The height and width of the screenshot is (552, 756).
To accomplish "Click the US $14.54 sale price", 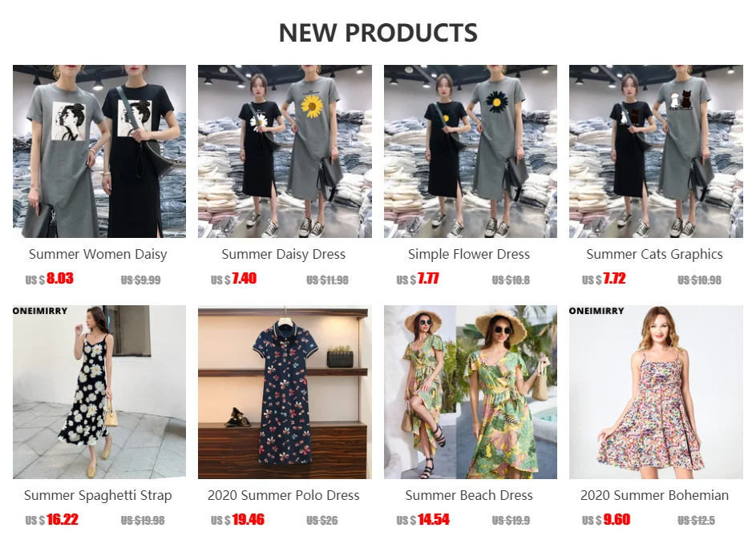I will [x=422, y=520].
